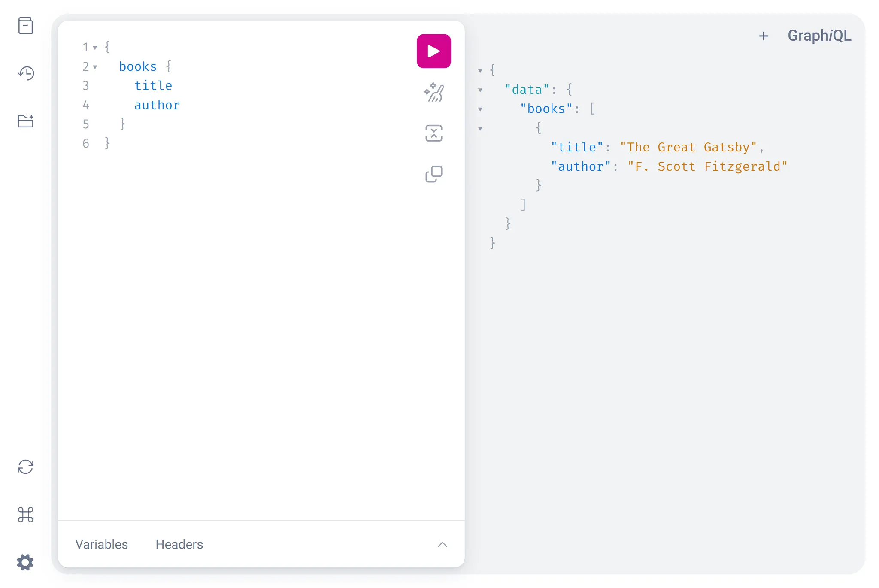Fold the entire query at line 1
The image size is (879, 588).
tap(95, 48)
